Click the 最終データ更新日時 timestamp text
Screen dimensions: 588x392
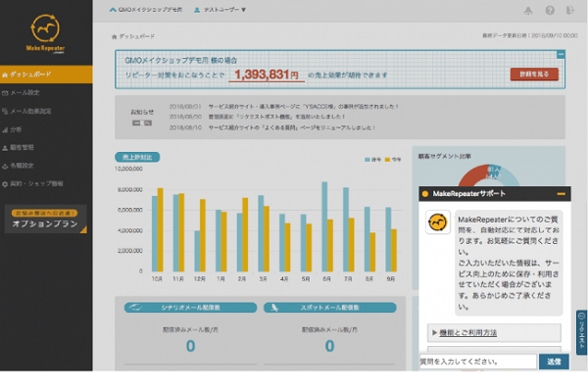point(530,35)
